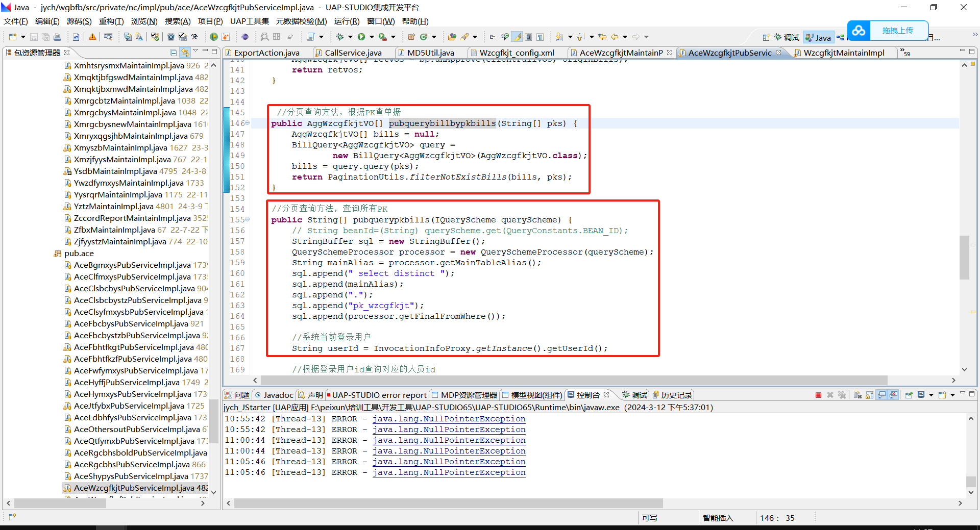Go to Last Edit Location icon
Image resolution: width=980 pixels, height=530 pixels.
coord(602,37)
